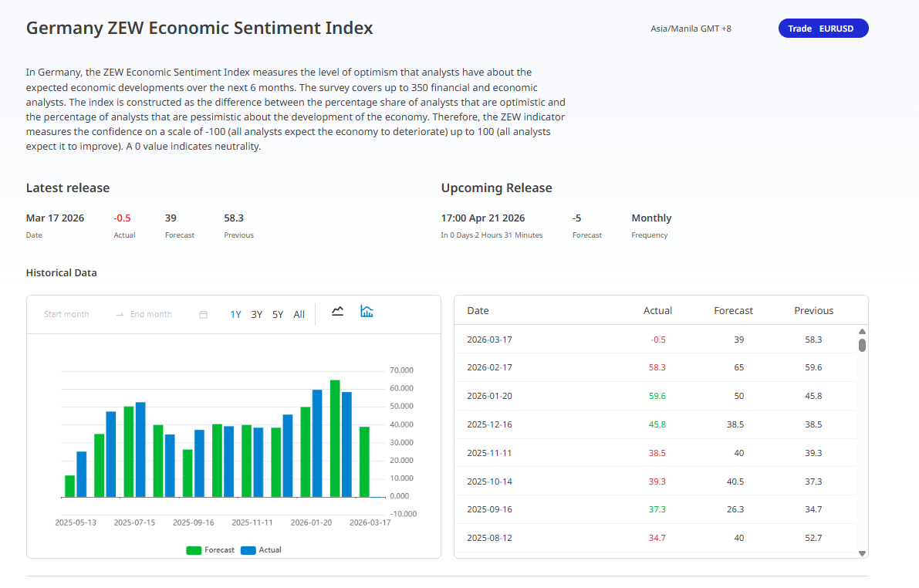The width and height of the screenshot is (919, 588).
Task: Click the Actual column header in table
Action: click(657, 311)
